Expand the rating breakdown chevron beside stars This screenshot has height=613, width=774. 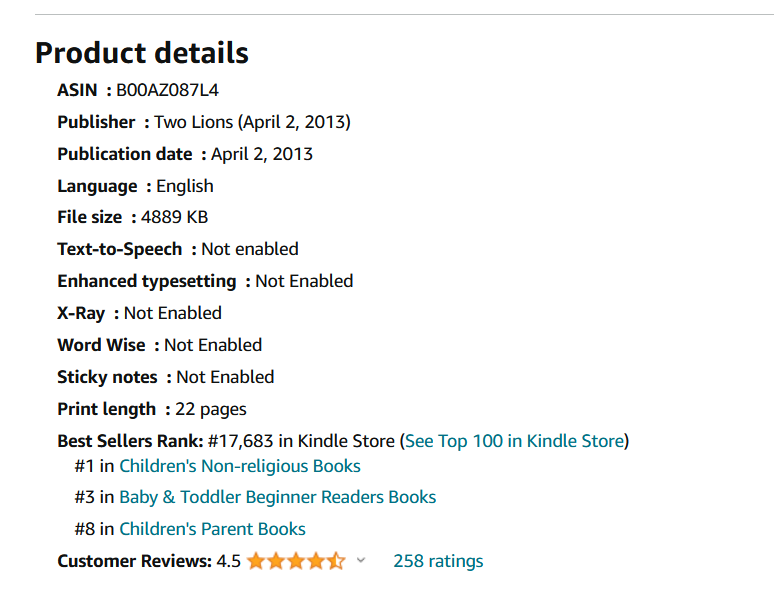(361, 560)
